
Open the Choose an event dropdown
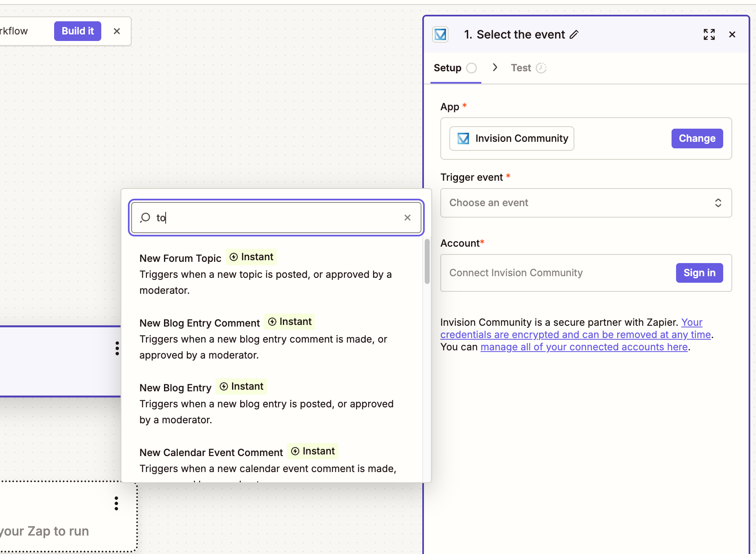coord(586,203)
